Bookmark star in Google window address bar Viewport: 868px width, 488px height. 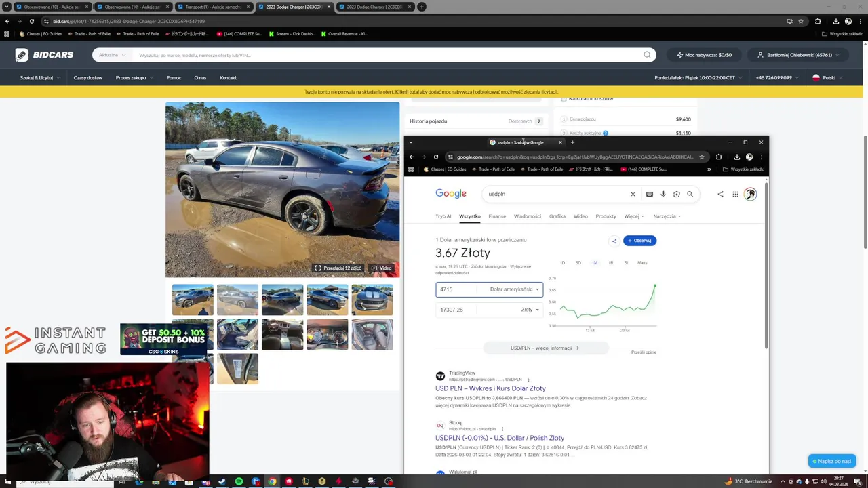pos(702,157)
